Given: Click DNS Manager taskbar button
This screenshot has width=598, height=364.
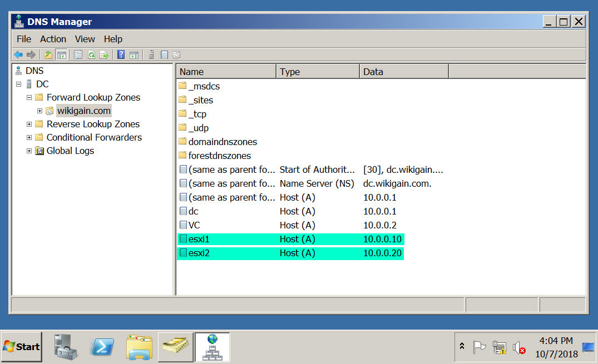Looking at the screenshot, I should (x=212, y=346).
